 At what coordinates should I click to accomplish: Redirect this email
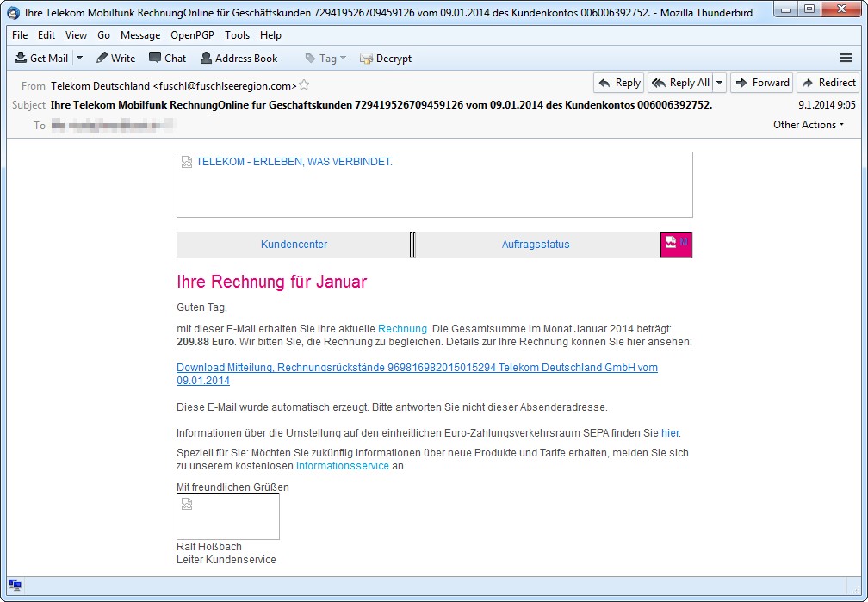828,83
